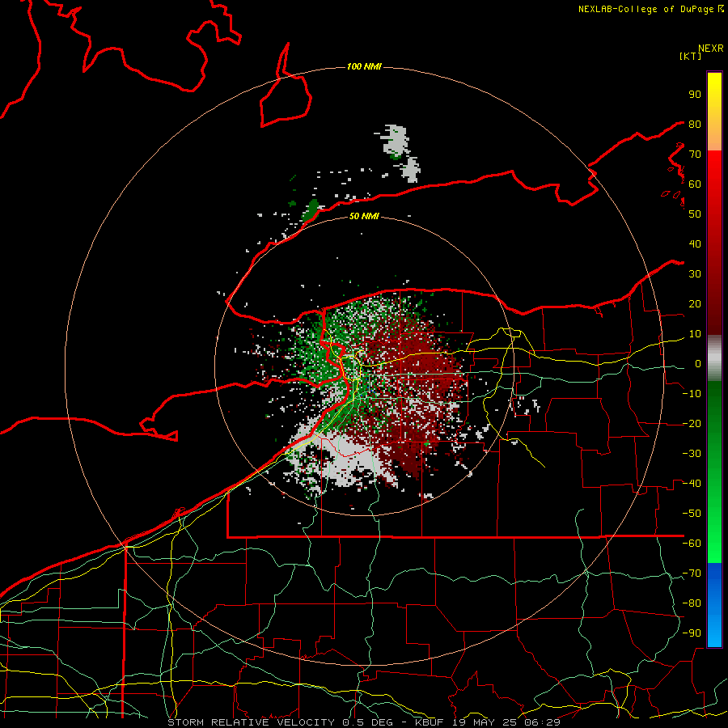Select the -60 value on velocity scale
The height and width of the screenshot is (728, 728).
(x=692, y=544)
